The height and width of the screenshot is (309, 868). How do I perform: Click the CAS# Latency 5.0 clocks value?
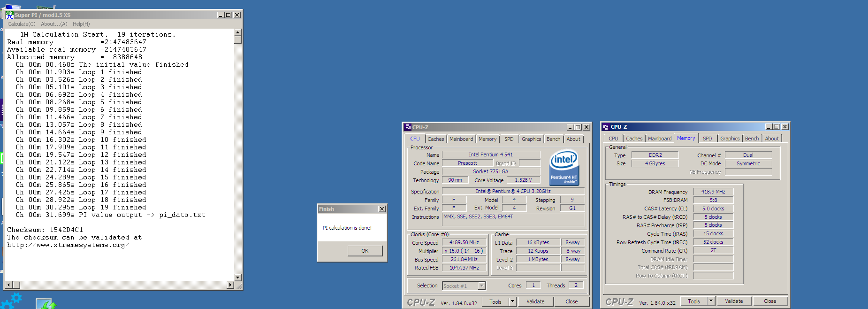[713, 209]
